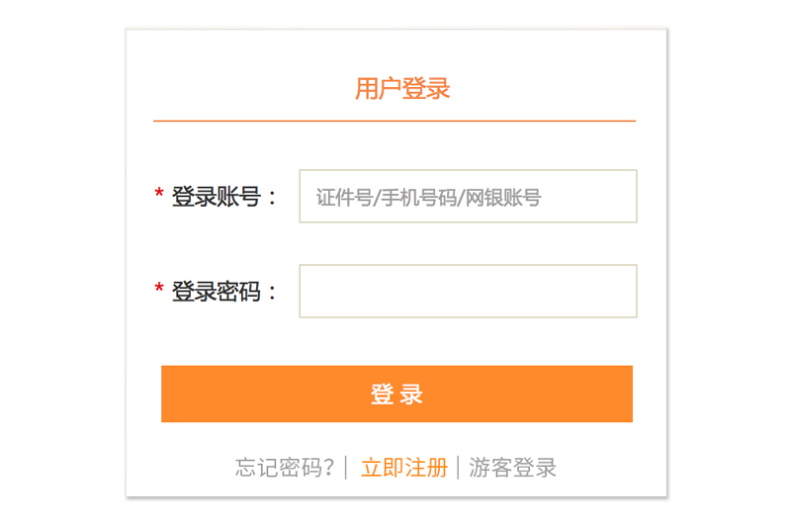Viewport: 791px width, 532px height.
Task: Click the colon after the 登录账号 label
Action: [x=273, y=199]
